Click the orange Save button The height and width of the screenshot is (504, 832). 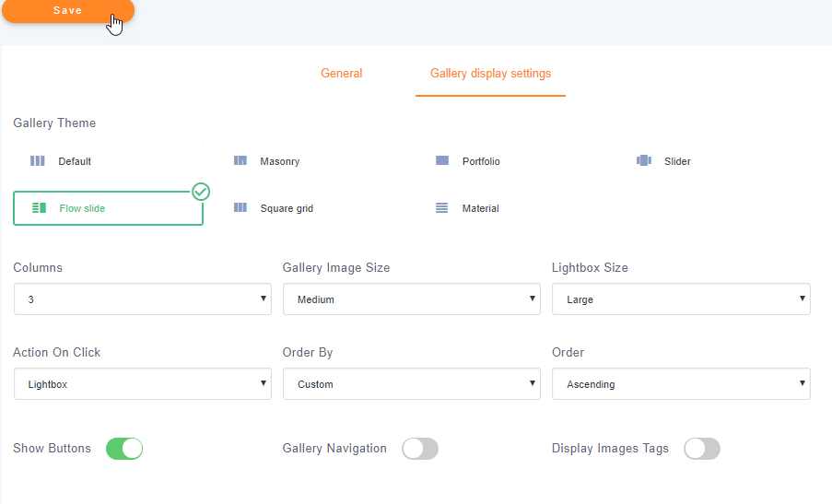(x=67, y=11)
